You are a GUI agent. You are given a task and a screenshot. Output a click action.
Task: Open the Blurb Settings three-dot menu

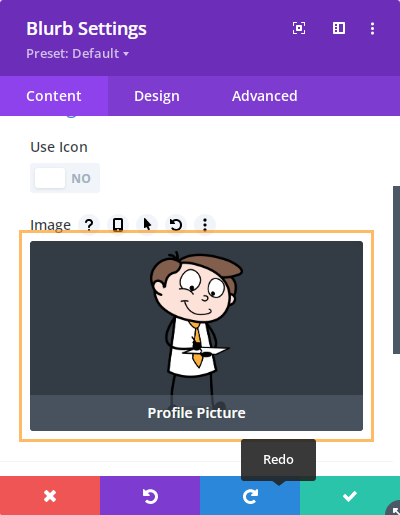point(372,28)
